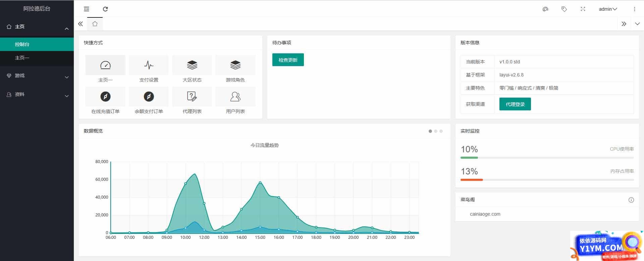Click the 15:00 peak data point
This screenshot has width=644, height=261.
tap(260, 182)
